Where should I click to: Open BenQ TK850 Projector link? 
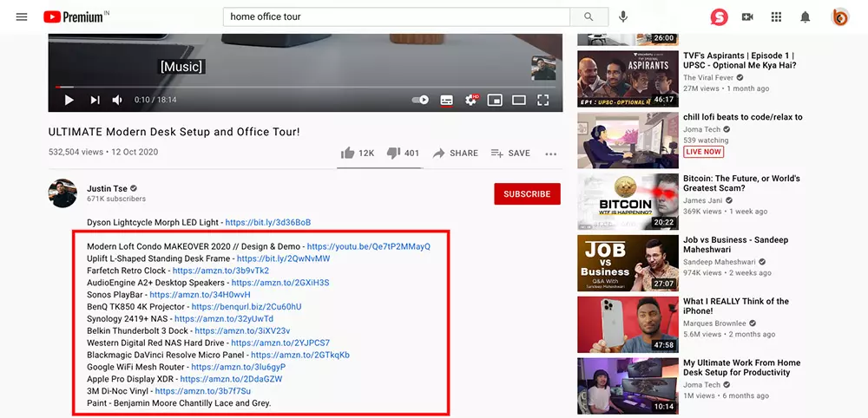247,307
